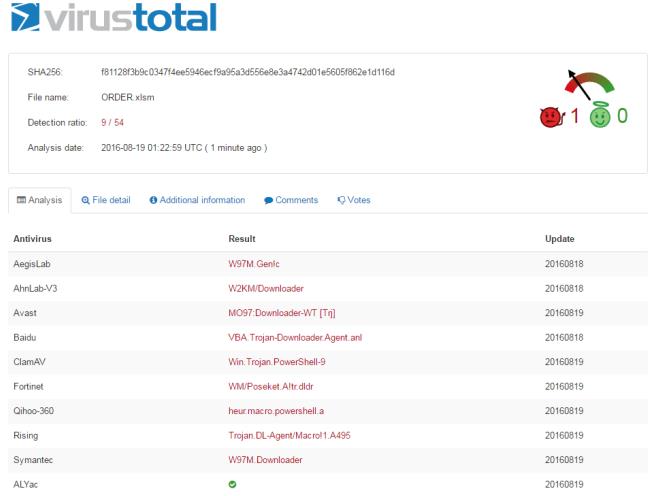Image resolution: width=656 pixels, height=496 pixels.
Task: Click the Update column header
Action: (x=559, y=239)
